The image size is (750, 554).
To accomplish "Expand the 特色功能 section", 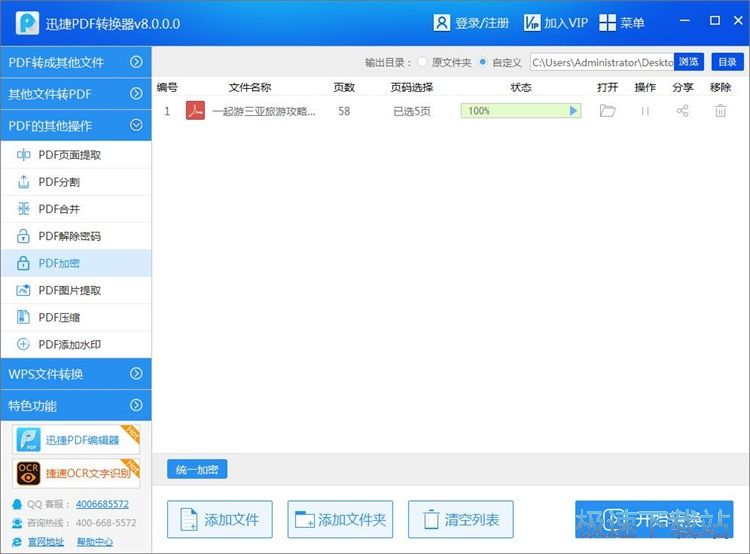I will [76, 405].
